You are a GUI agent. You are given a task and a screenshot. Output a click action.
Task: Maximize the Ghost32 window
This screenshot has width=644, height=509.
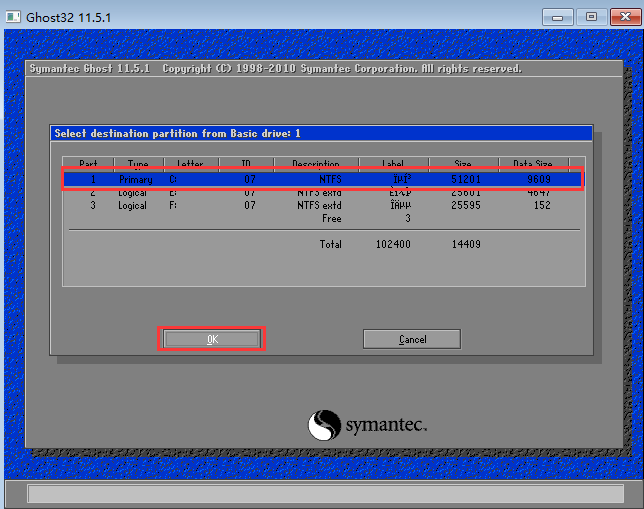tap(591, 16)
